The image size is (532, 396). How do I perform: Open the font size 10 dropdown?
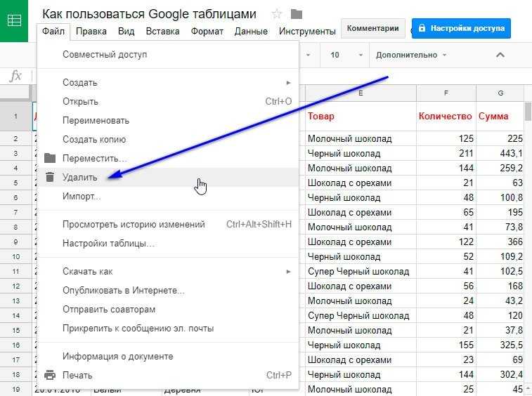pos(344,55)
